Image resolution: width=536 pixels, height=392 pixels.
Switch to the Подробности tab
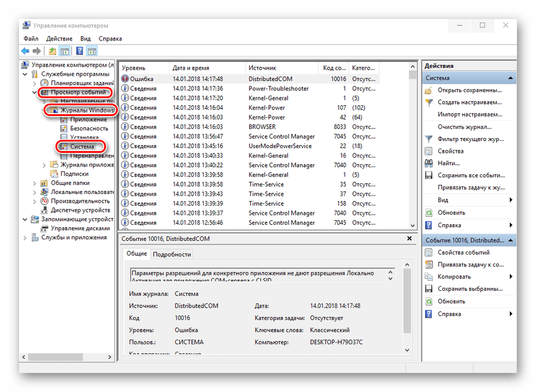(x=172, y=254)
